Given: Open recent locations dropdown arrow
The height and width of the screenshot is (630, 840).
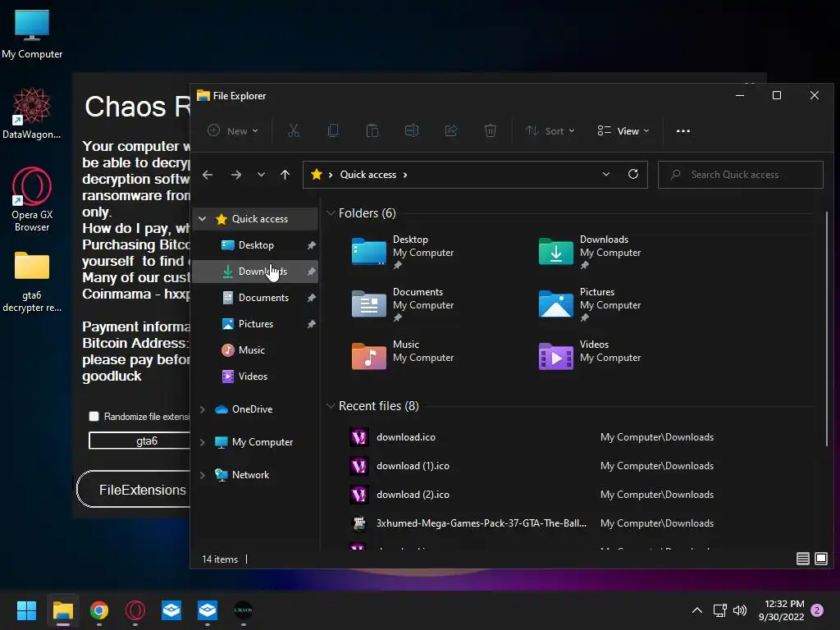Looking at the screenshot, I should click(261, 175).
